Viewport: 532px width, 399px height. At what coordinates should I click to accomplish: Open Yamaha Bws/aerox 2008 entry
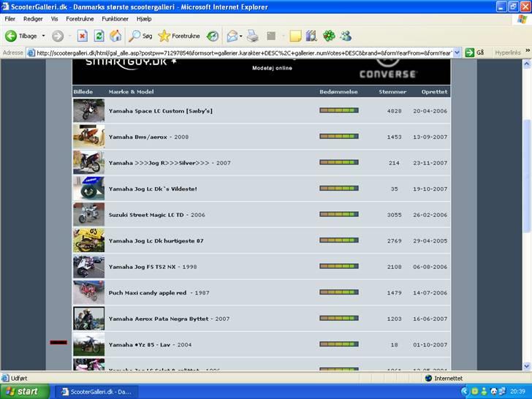148,137
